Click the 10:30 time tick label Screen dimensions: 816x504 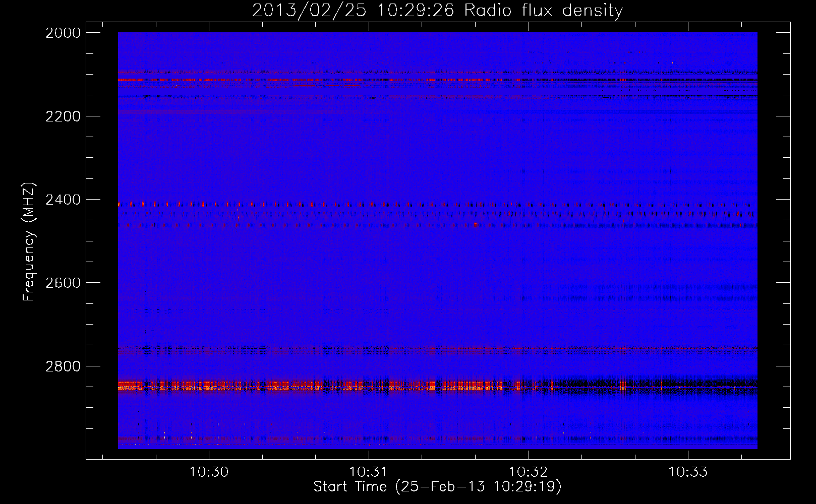(x=209, y=472)
